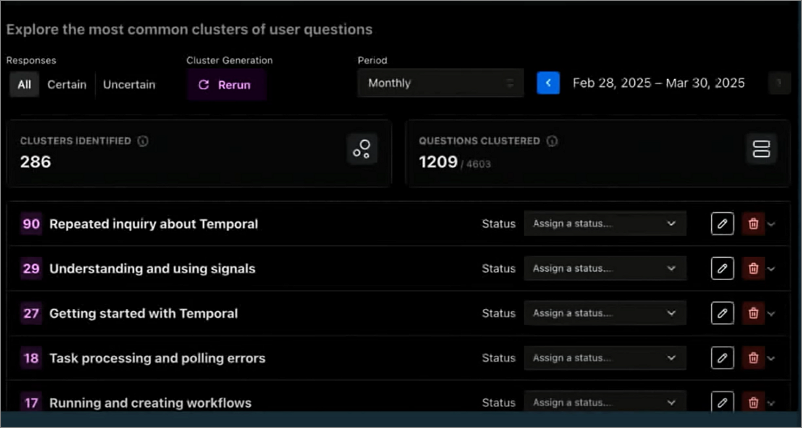Go to next period arrow button
802x428 pixels.
(779, 83)
